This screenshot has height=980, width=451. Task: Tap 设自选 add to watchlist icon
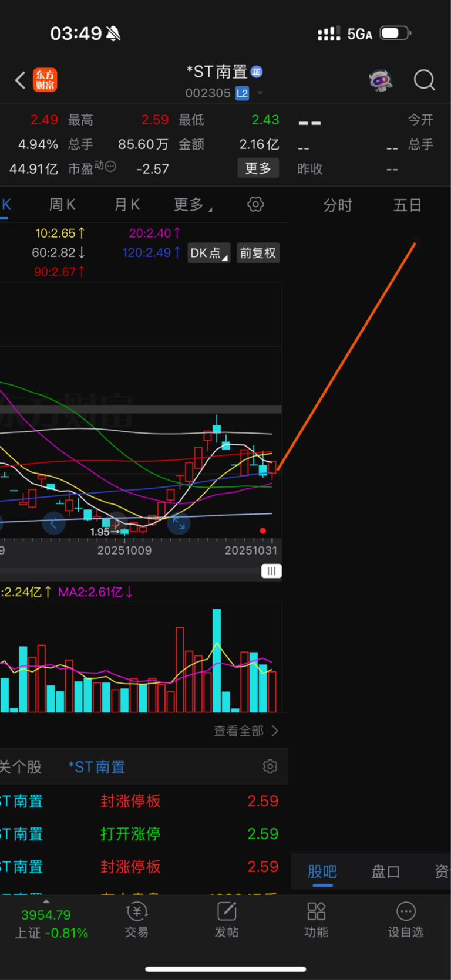click(406, 920)
